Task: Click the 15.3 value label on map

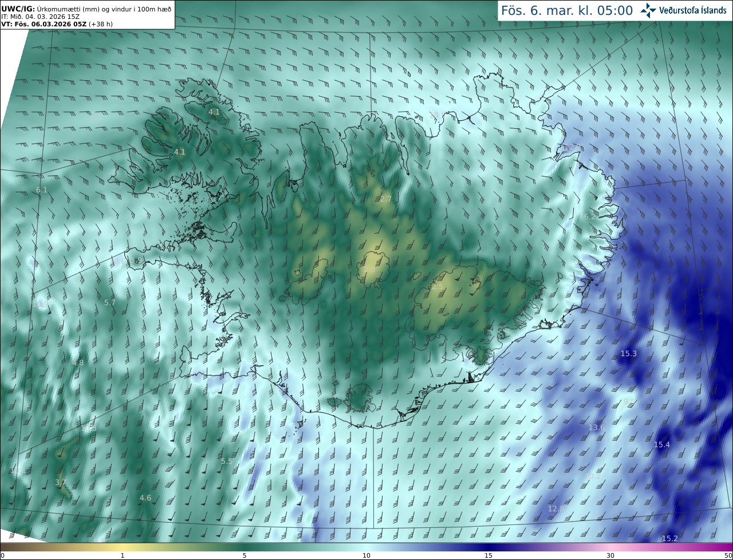Action: [628, 354]
